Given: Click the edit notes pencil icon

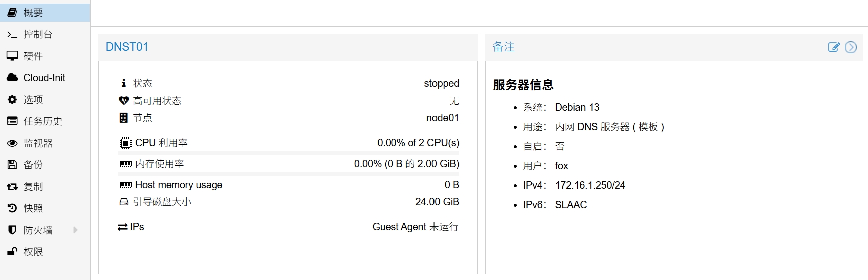Looking at the screenshot, I should tap(833, 47).
